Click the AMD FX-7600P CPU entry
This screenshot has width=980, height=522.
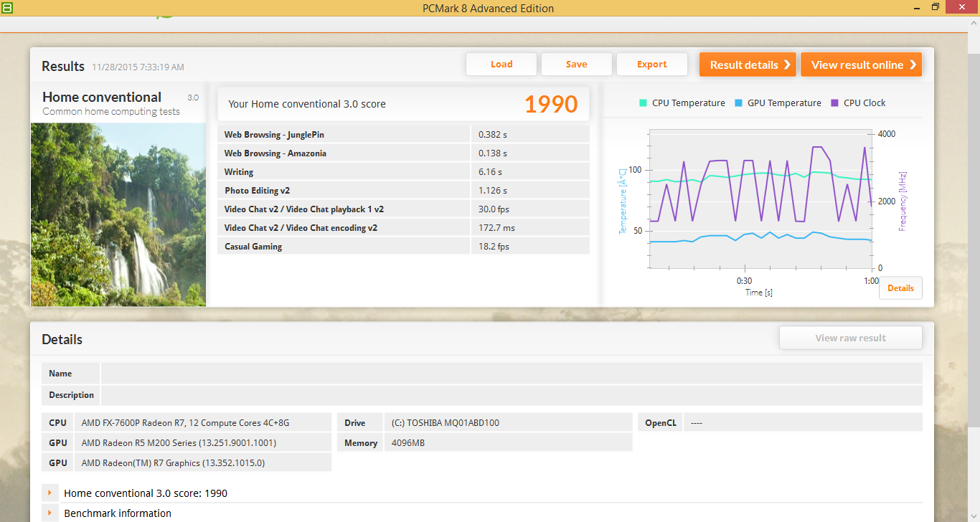click(x=203, y=423)
